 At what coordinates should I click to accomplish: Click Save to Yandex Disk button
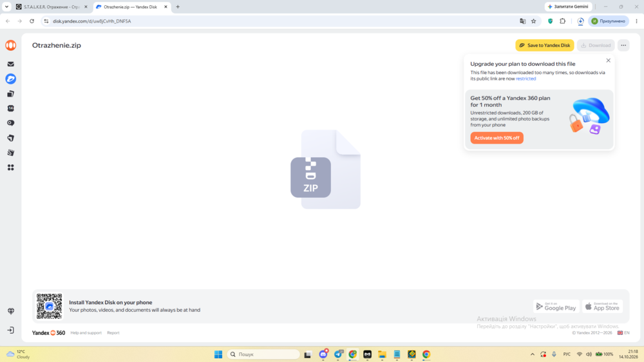click(x=545, y=45)
